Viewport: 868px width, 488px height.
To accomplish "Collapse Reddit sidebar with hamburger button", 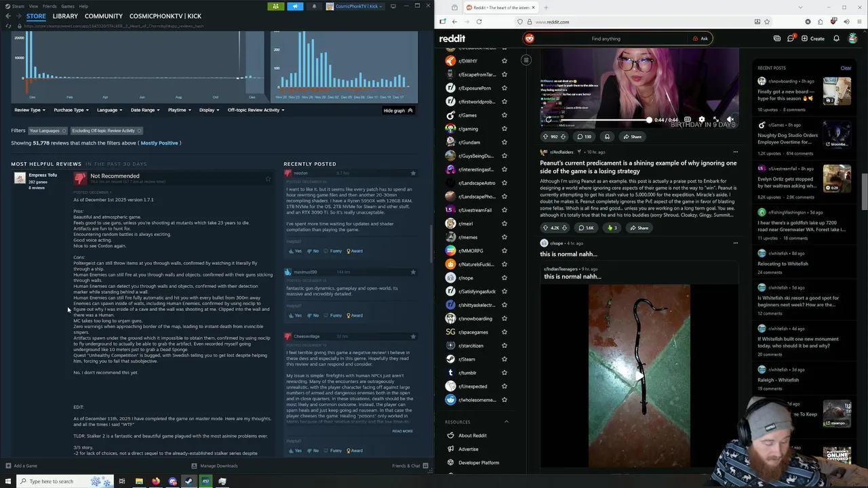I will [526, 60].
